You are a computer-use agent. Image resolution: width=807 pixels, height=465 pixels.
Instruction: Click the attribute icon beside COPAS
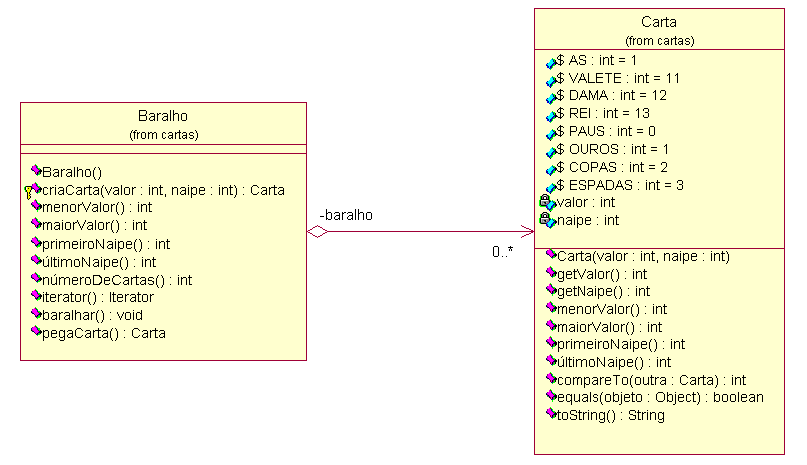point(551,170)
